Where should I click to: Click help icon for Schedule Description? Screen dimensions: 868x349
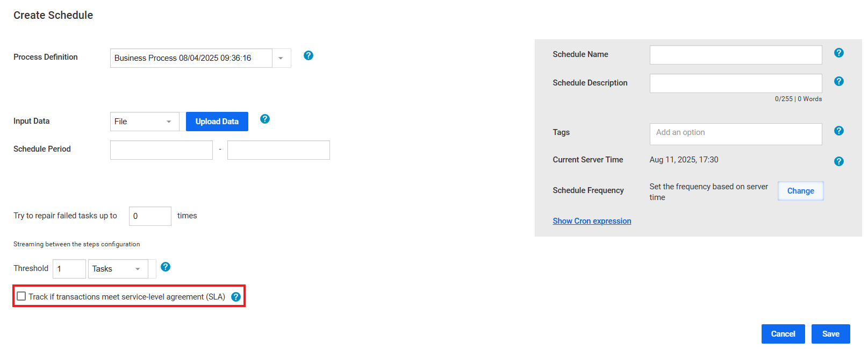point(839,81)
